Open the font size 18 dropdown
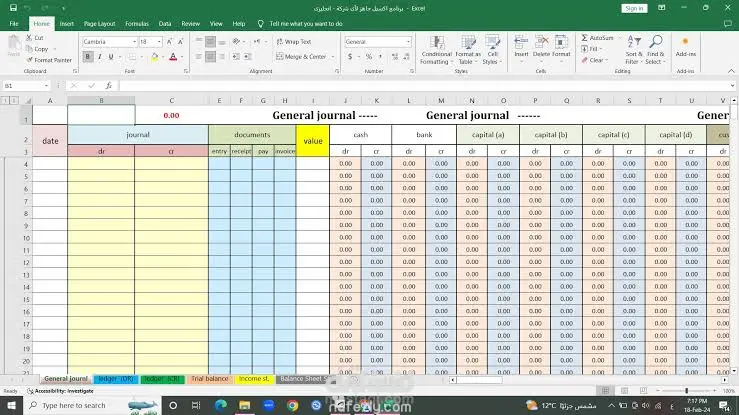Viewport: 739px width, 415px height. (159, 42)
